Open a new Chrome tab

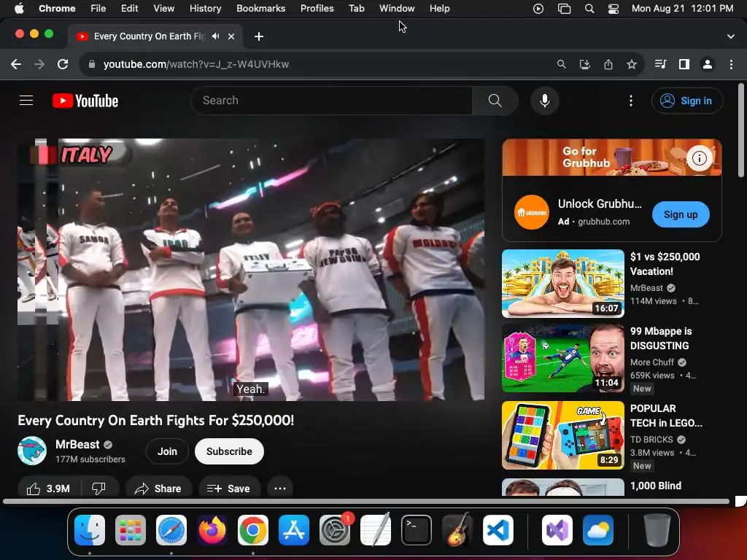[x=259, y=36]
